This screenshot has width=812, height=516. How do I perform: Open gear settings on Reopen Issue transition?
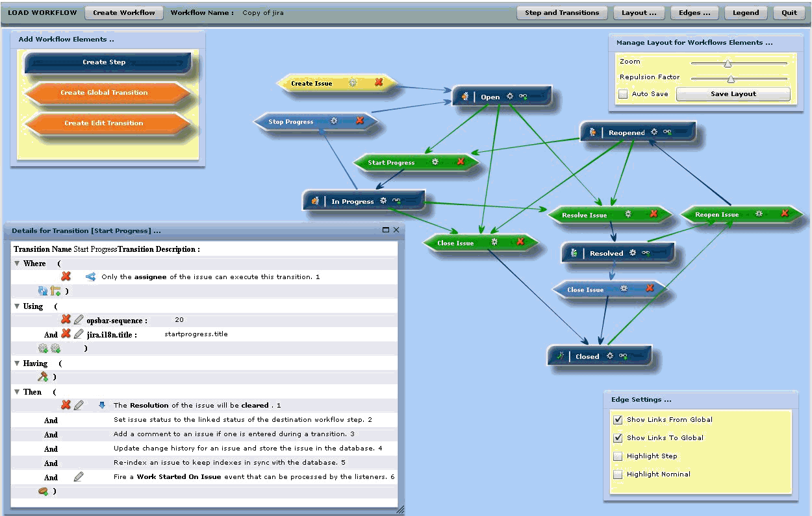click(x=759, y=214)
